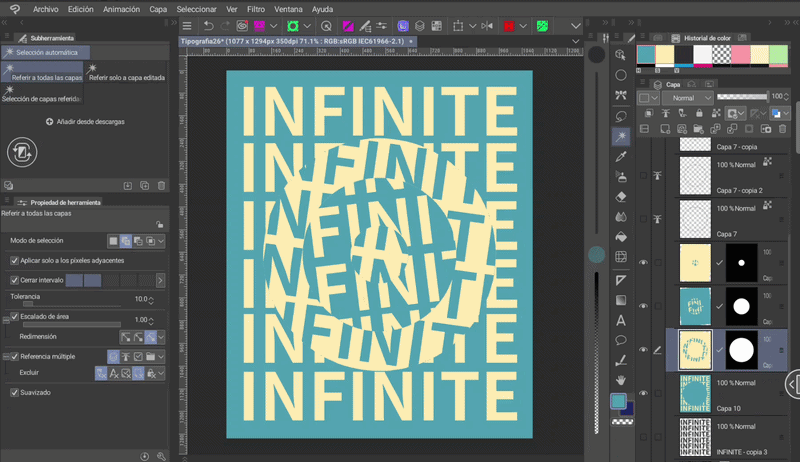Select the Eraser tool
The image size is (800, 462).
621,197
